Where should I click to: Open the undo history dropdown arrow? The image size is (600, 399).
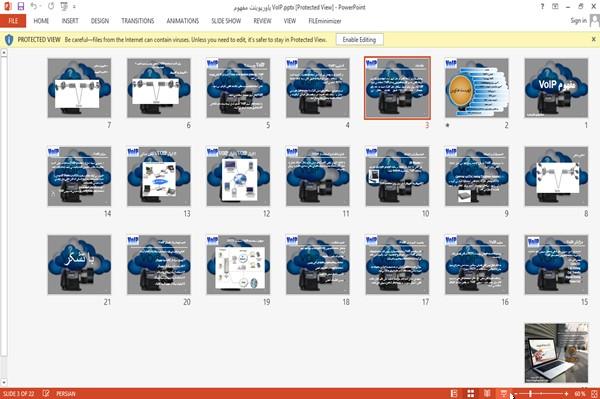(x=41, y=7)
